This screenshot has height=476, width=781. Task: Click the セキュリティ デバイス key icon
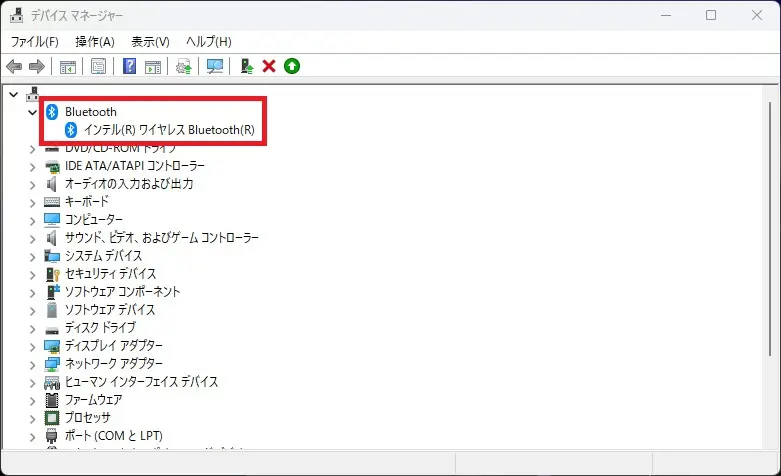52,274
